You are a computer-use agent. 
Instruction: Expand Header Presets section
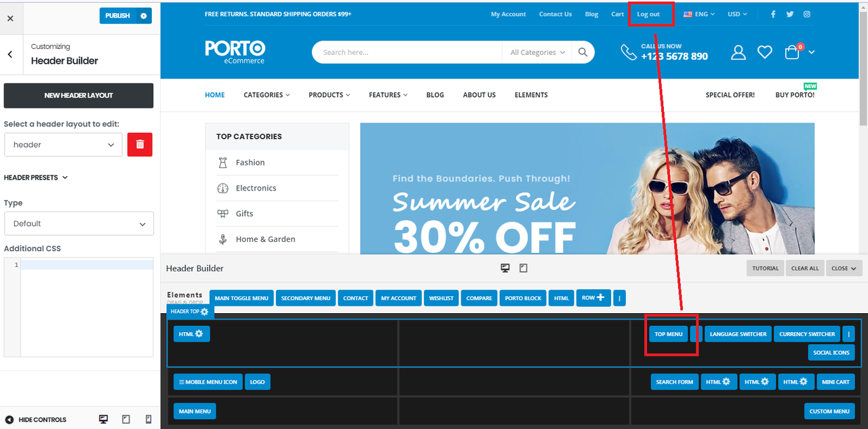(x=36, y=178)
